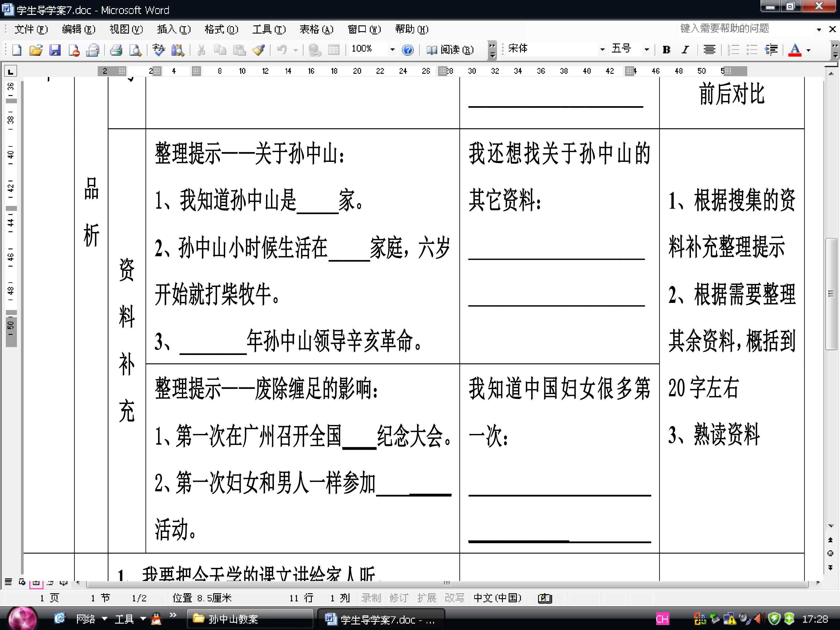Toggle overtype mode 改写 in the status bar
This screenshot has height=630, width=840.
point(454,598)
